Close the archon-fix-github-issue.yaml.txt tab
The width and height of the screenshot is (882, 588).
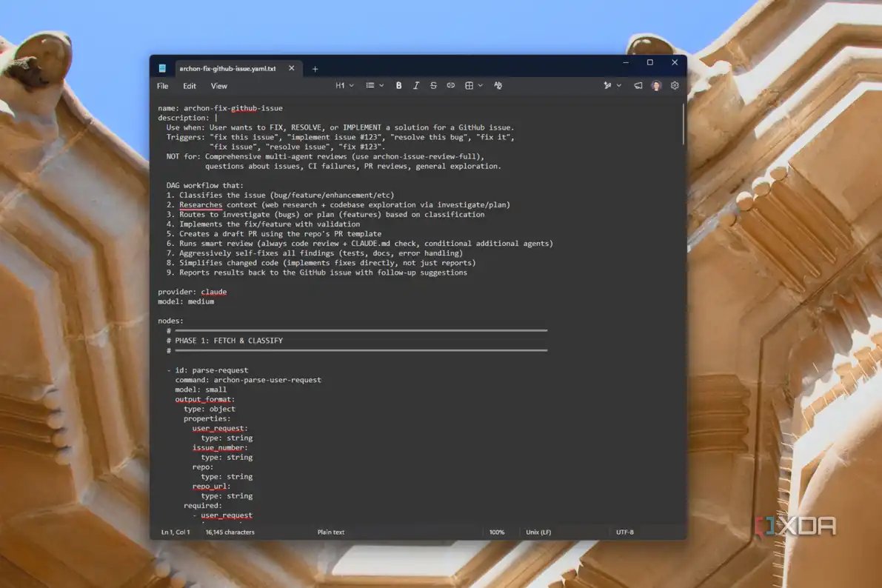(x=291, y=68)
